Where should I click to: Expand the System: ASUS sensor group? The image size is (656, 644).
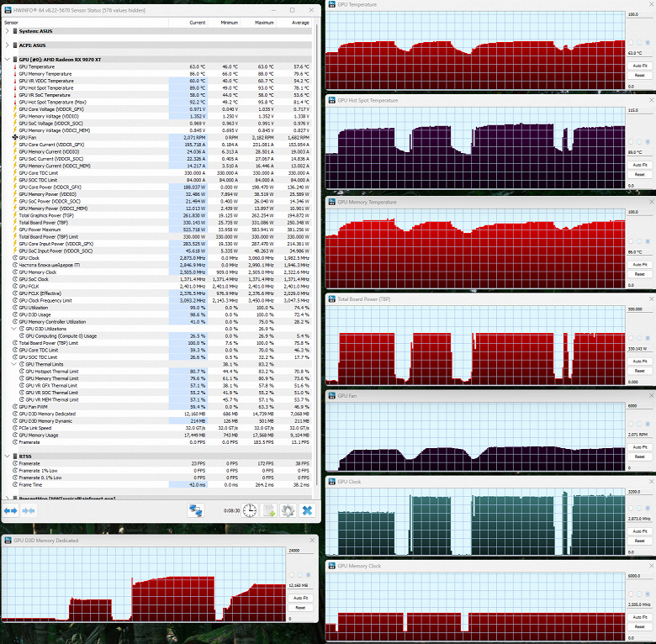click(x=7, y=31)
